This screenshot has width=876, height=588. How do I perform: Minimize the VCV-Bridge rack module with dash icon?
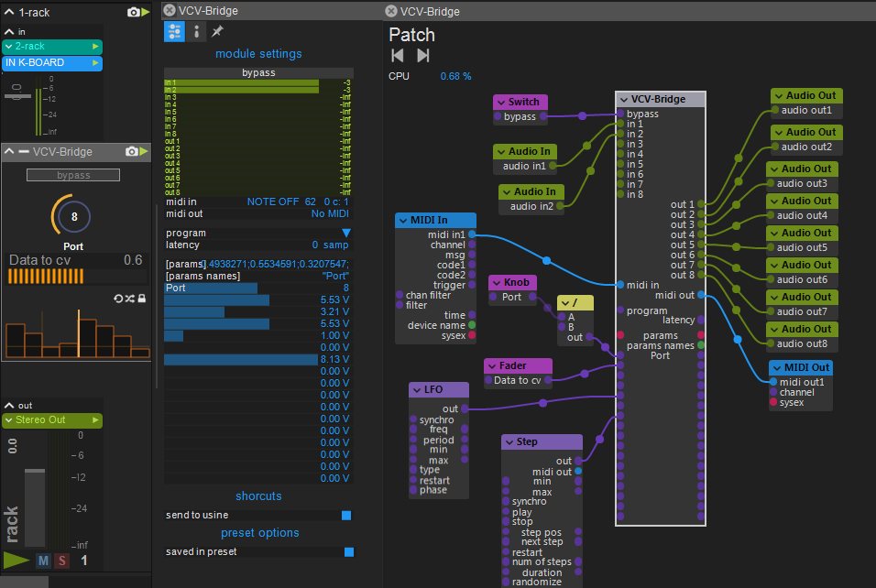click(24, 151)
